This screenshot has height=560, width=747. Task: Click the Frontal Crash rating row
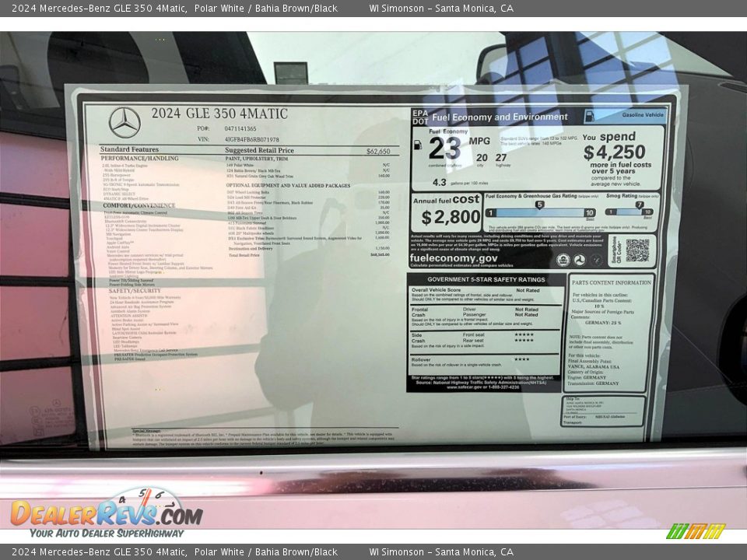(486, 317)
